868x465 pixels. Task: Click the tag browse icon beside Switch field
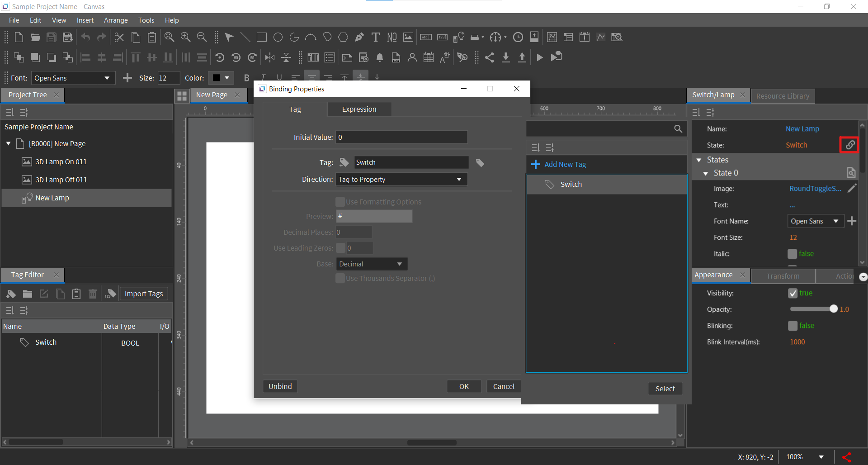click(x=480, y=163)
